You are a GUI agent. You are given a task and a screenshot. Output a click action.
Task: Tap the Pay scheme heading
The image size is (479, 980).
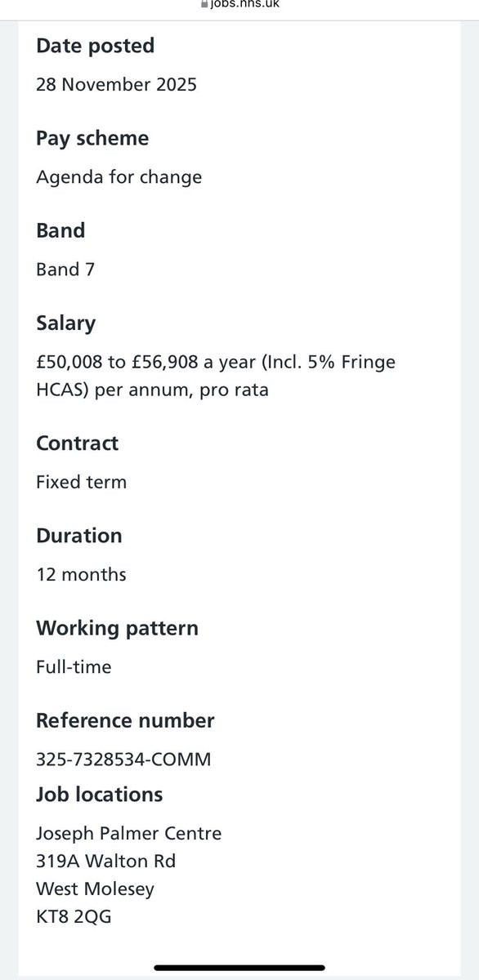click(x=92, y=139)
